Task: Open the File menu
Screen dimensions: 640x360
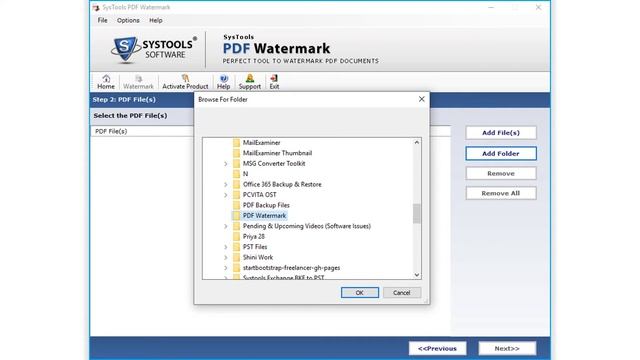Action: tap(102, 20)
